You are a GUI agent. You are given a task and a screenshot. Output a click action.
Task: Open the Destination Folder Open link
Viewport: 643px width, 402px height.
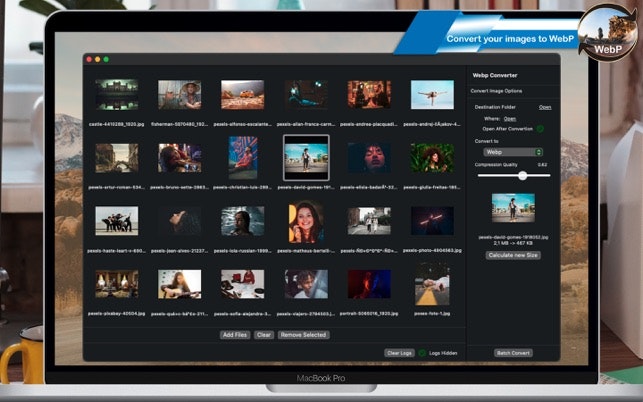coord(545,107)
